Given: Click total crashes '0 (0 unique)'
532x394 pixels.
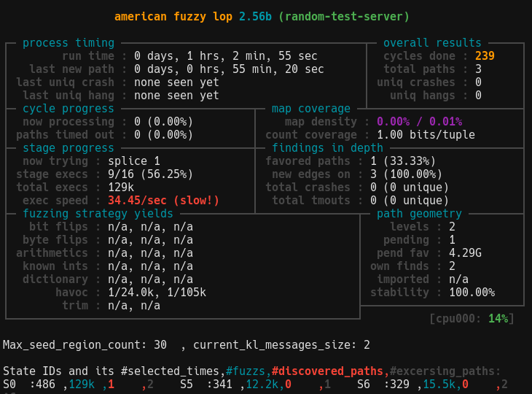Looking at the screenshot, I should (x=410, y=187).
